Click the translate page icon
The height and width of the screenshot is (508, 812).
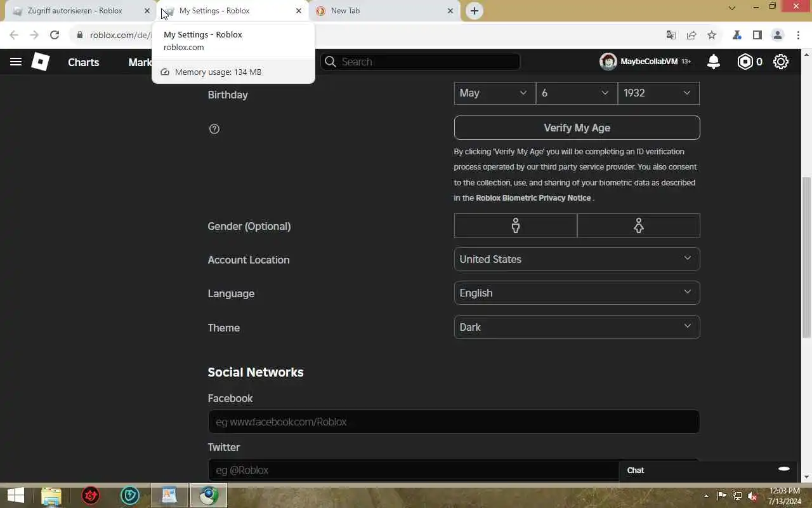(671, 35)
